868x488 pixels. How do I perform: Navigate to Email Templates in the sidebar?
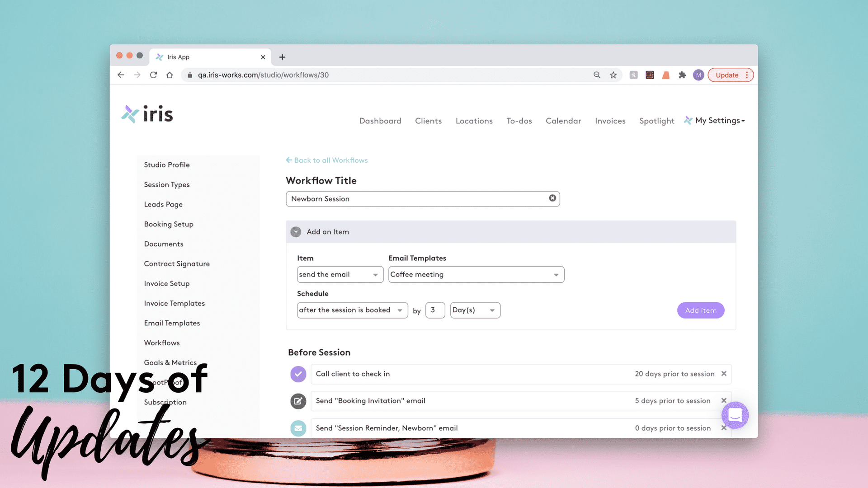point(172,322)
